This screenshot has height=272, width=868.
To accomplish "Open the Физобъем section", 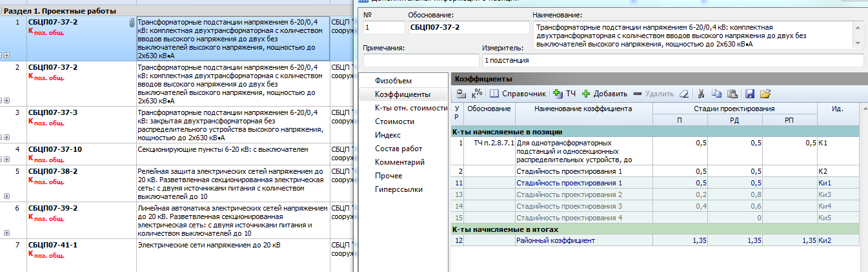I will pos(393,81).
